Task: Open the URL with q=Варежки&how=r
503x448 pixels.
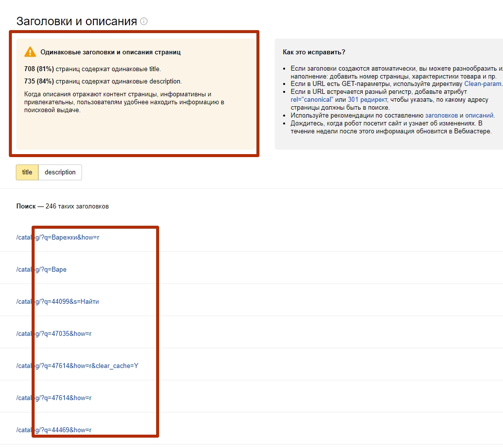Action: [58, 237]
